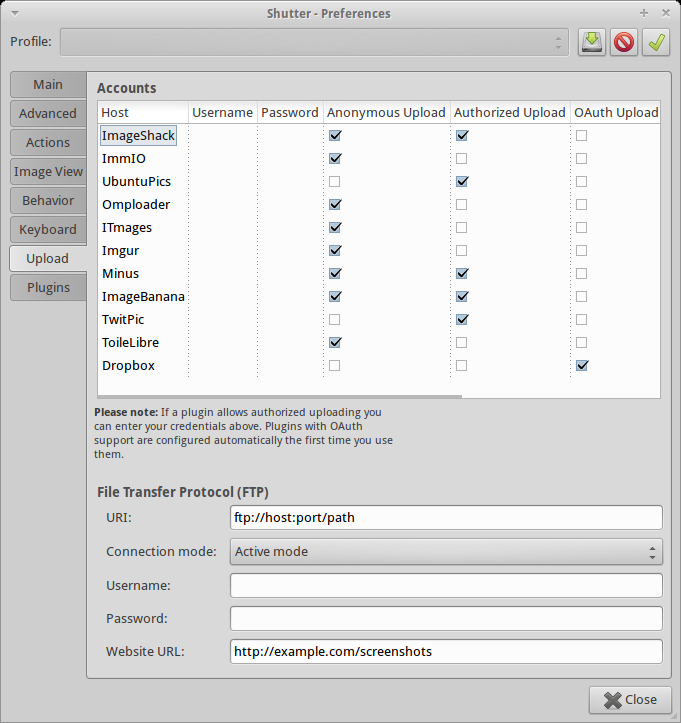Screen dimensions: 681x723
Task: Disable Anonymous Upload for ImageShack
Action: [335, 135]
